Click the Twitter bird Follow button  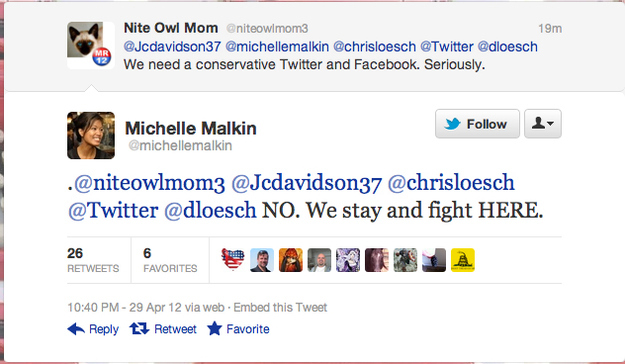click(477, 124)
